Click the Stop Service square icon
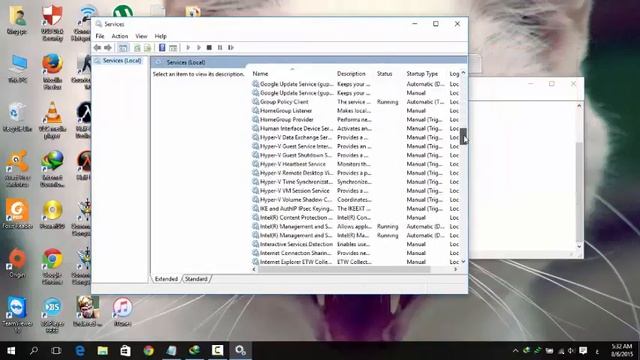The image size is (640, 360). (x=209, y=48)
